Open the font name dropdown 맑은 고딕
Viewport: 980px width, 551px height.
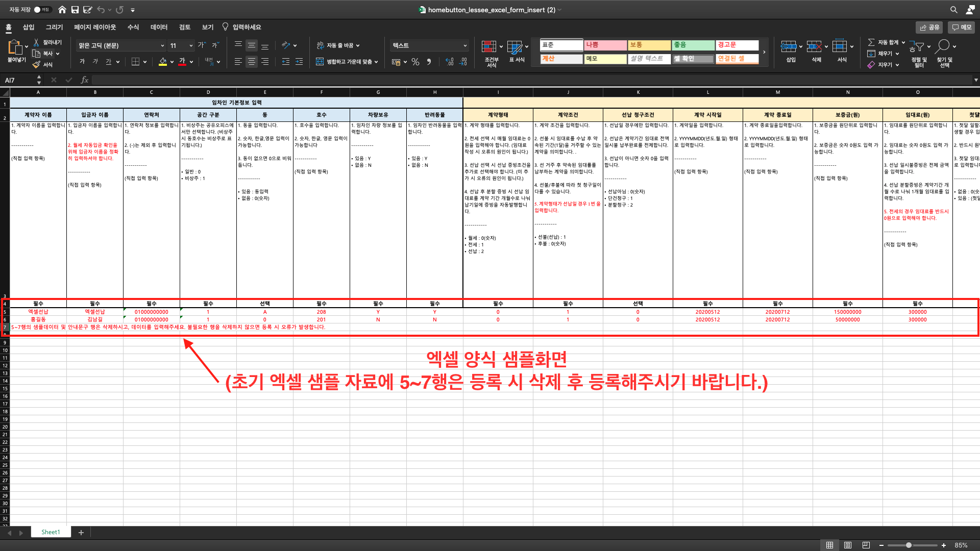(x=162, y=45)
